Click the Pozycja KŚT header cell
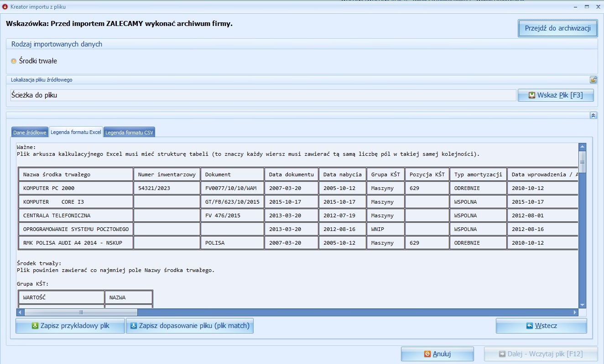 (427, 174)
